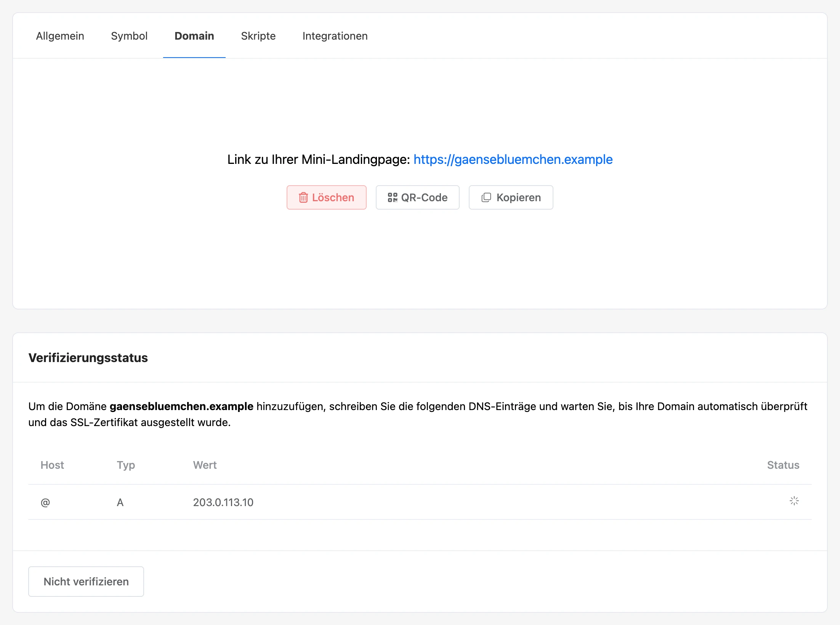Click the Status column header
840x625 pixels.
click(783, 465)
